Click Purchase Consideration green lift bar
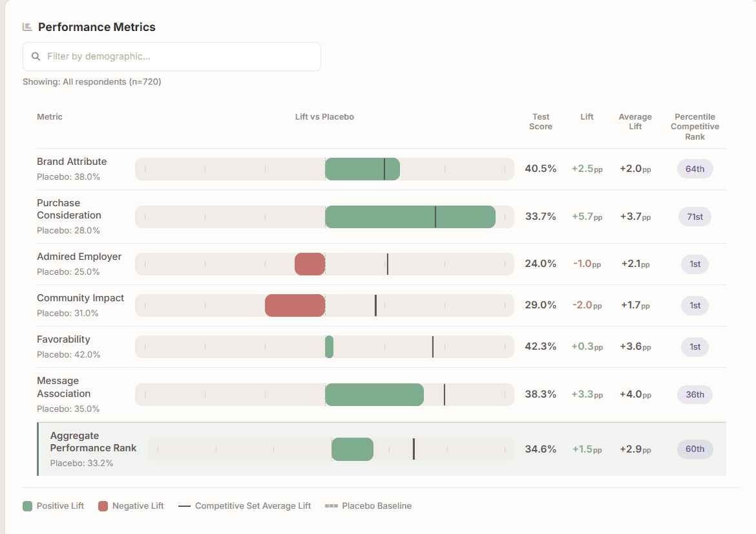 coord(410,217)
